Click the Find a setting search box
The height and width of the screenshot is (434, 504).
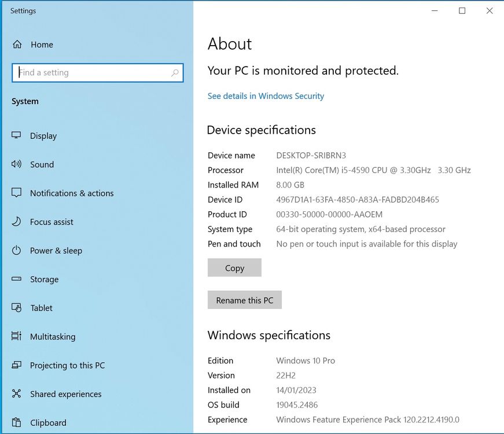[x=93, y=73]
